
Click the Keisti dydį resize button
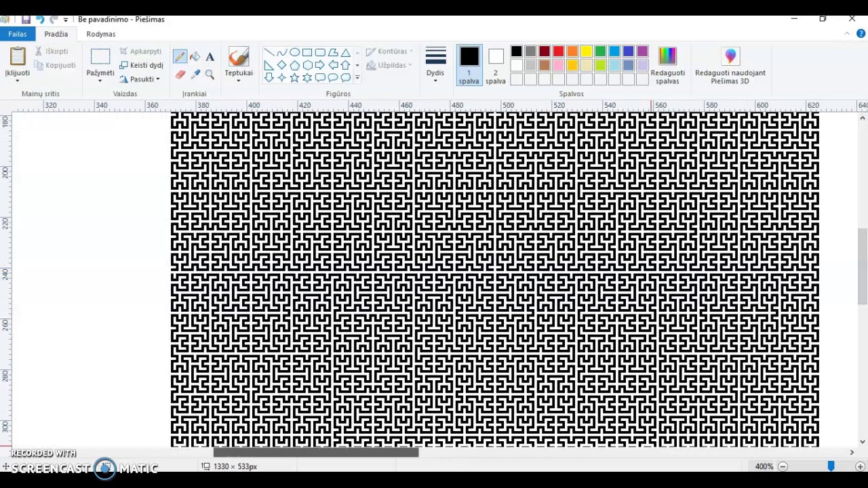pyautogui.click(x=141, y=65)
